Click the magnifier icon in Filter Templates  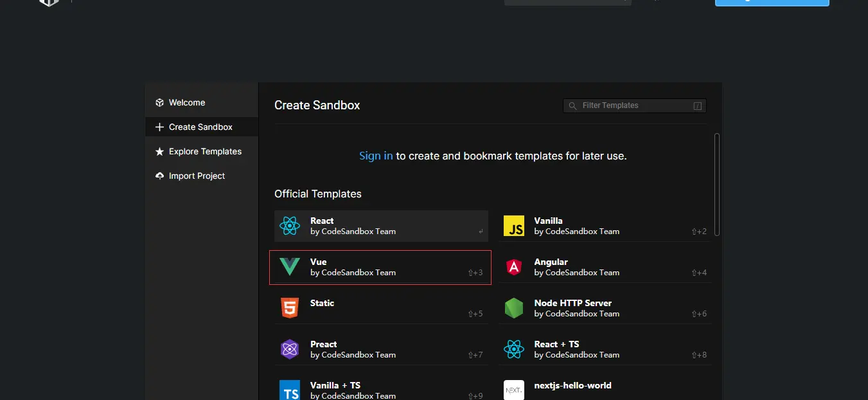click(572, 106)
